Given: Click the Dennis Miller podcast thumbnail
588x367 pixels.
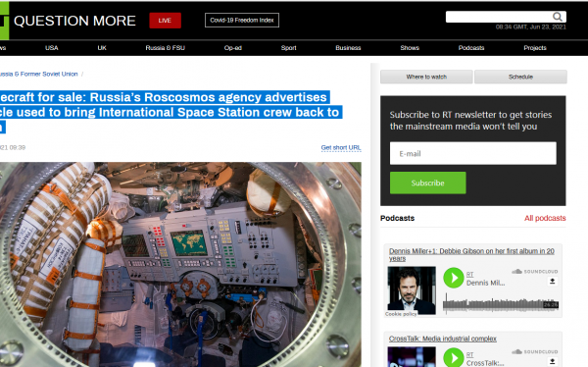Looking at the screenshot, I should tap(412, 290).
